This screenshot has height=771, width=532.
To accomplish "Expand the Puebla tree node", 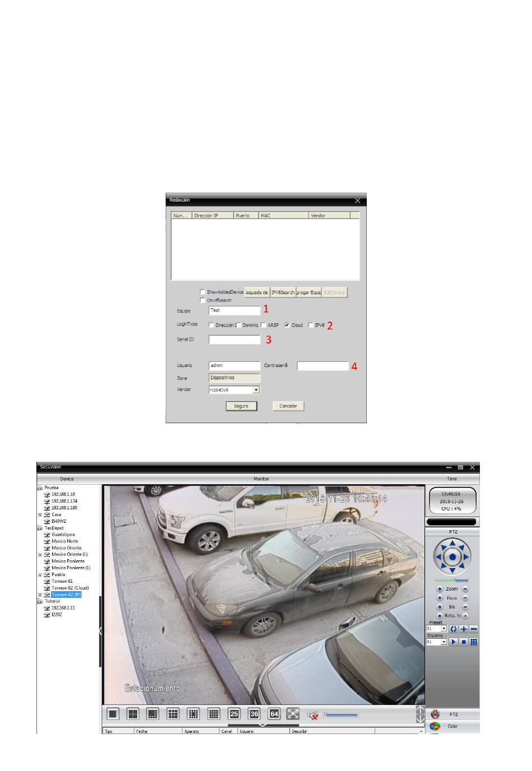I will [x=40, y=575].
